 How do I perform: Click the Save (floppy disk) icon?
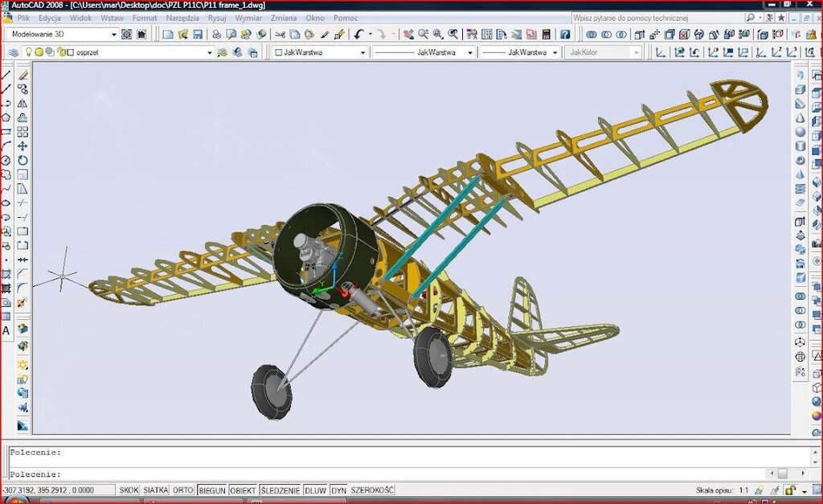point(197,35)
